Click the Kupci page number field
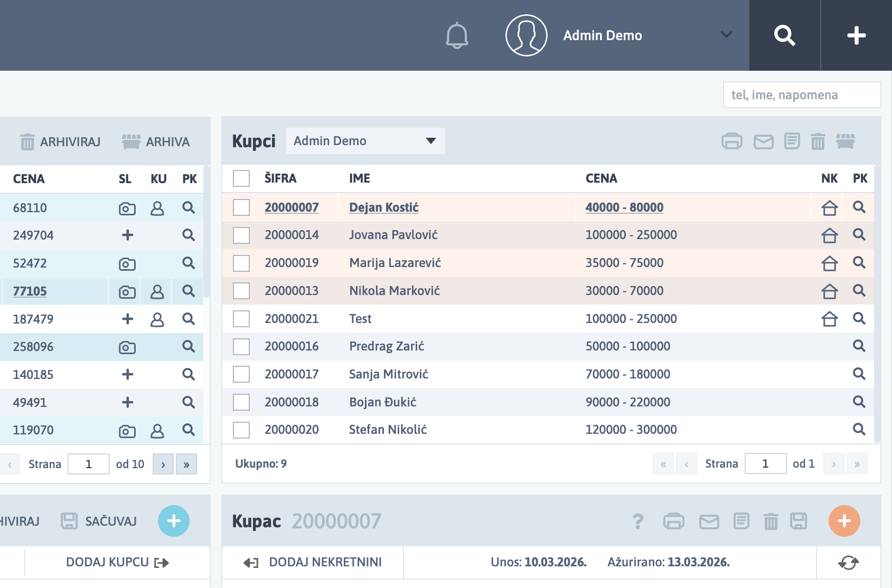This screenshot has width=892, height=588. 765,463
